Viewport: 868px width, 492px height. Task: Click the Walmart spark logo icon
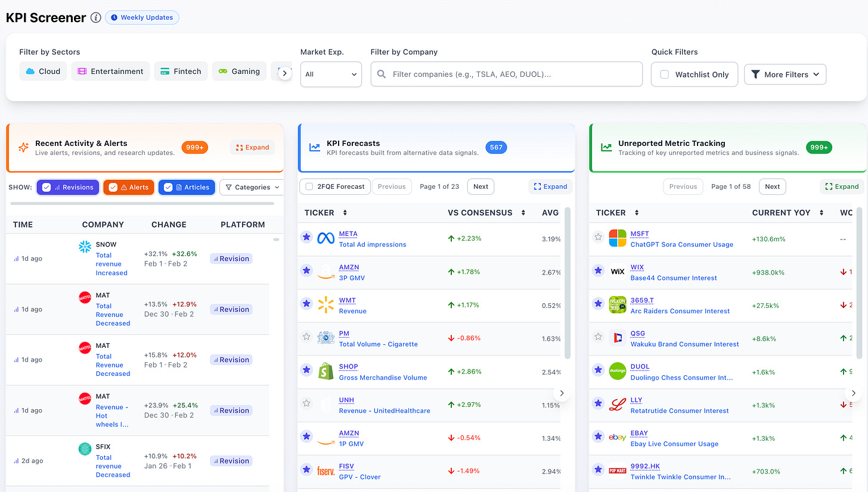coord(325,305)
